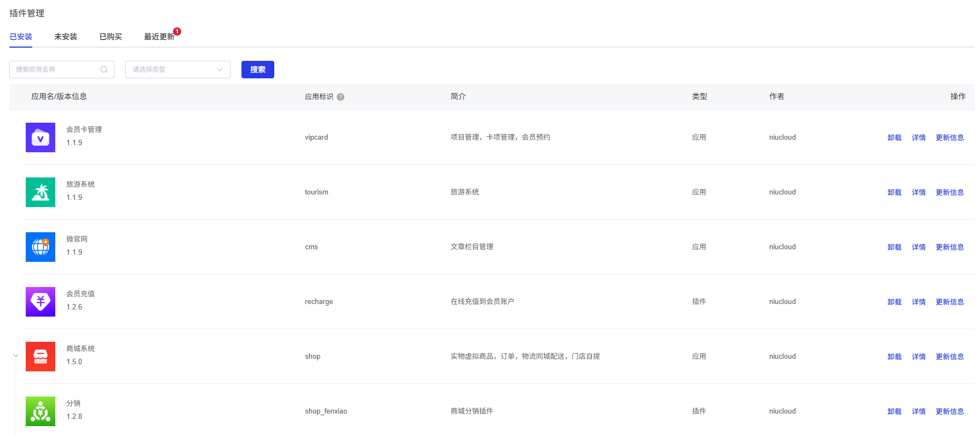Open the 请选择类型 type dropdown
This screenshot has height=436, width=980.
point(177,70)
